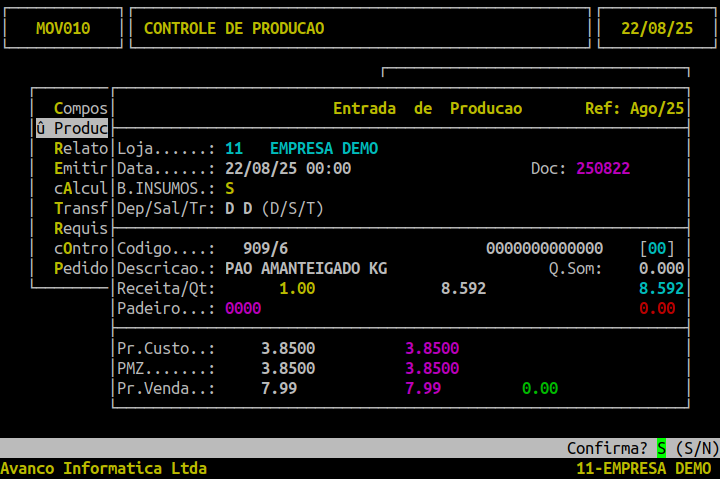Click the B.INSUMOS S flag field
The width and height of the screenshot is (720, 479).
[x=230, y=188]
